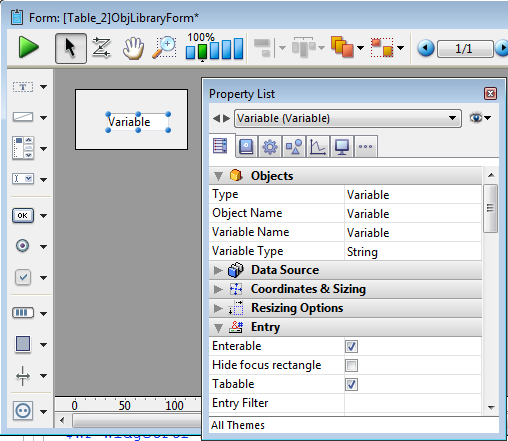
Task: Open the graph icon property tab
Action: click(x=318, y=146)
